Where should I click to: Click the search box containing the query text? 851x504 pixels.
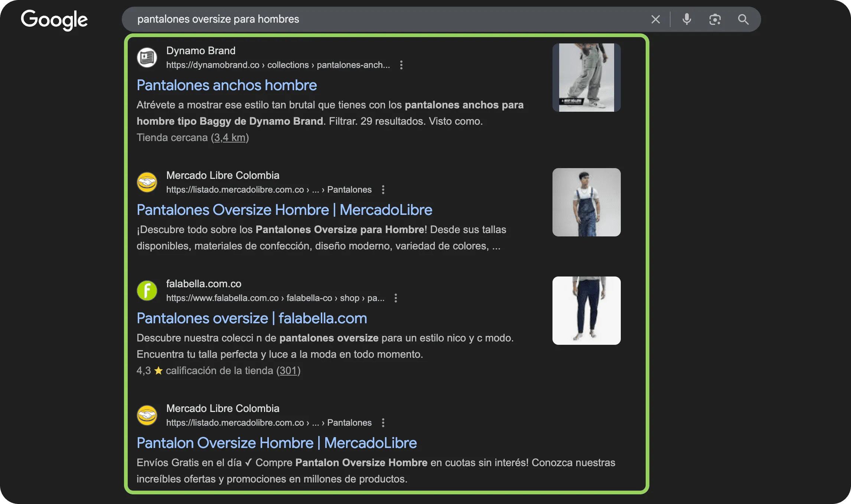click(x=334, y=19)
